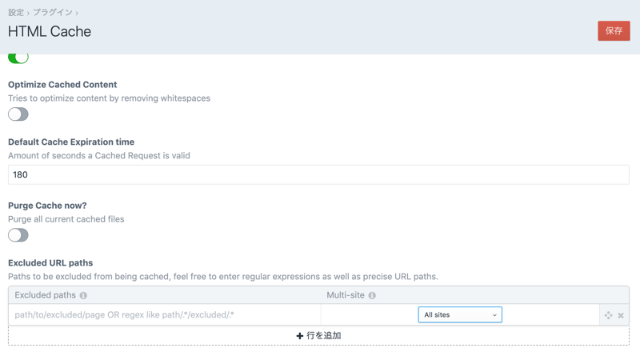Click the Excluded paths info icon
The height and width of the screenshot is (364, 640).
point(83,296)
